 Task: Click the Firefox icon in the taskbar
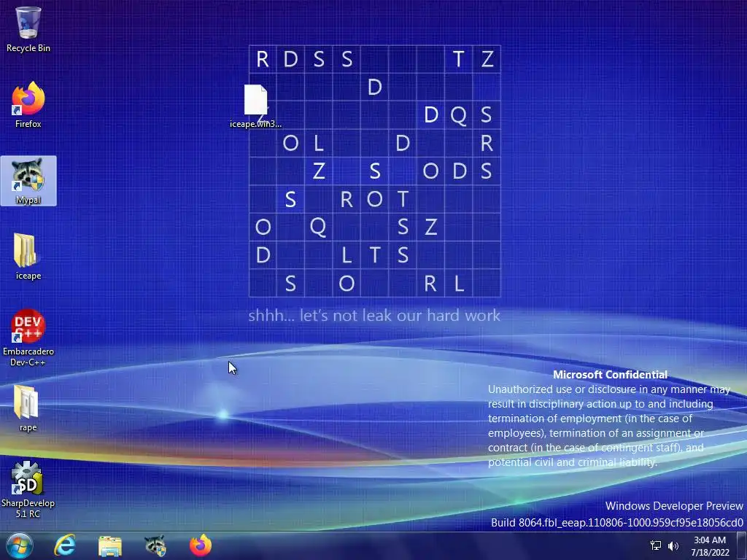point(201,545)
